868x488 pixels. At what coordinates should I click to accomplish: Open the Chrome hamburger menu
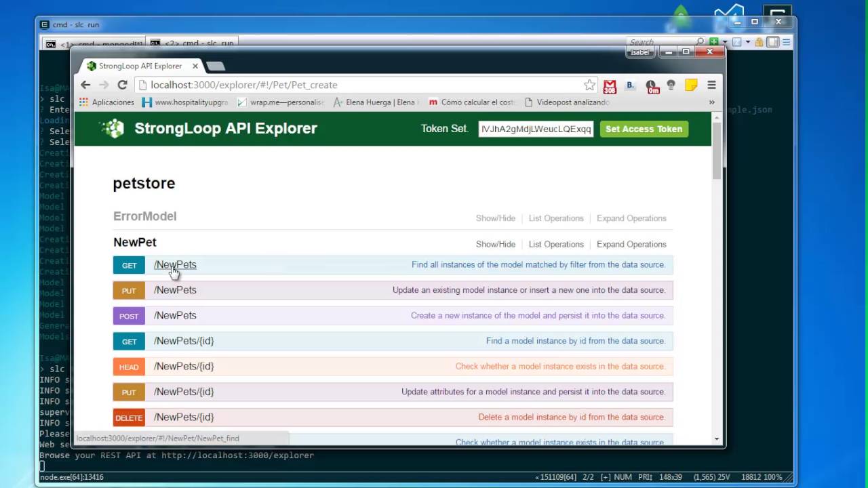[x=711, y=85]
